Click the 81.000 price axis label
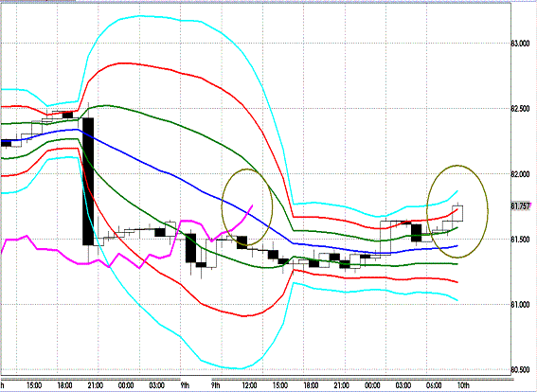This screenshot has width=537, height=392. click(520, 304)
